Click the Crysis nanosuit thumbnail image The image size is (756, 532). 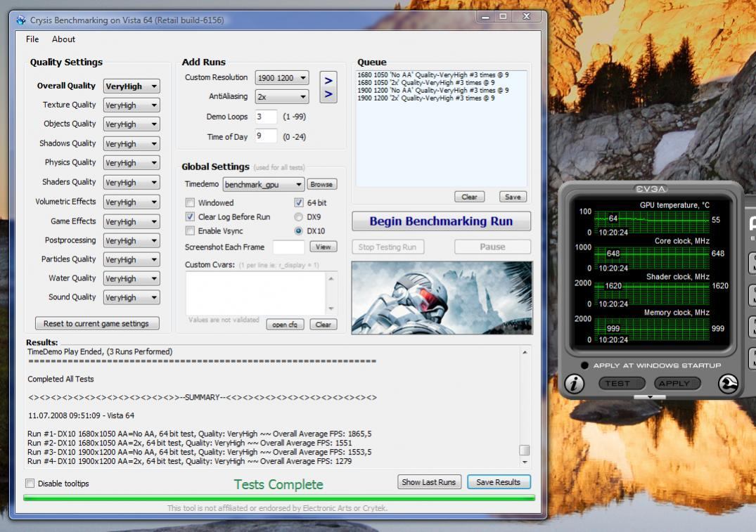point(442,298)
